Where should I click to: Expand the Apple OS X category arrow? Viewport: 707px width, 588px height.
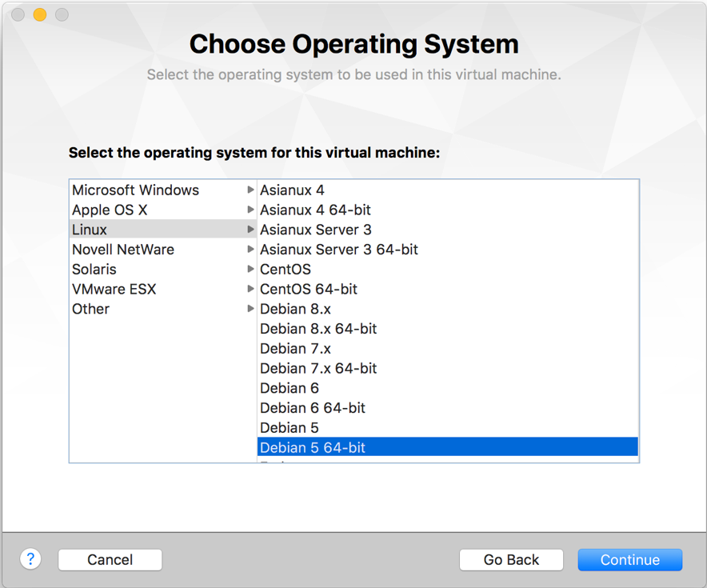250,210
